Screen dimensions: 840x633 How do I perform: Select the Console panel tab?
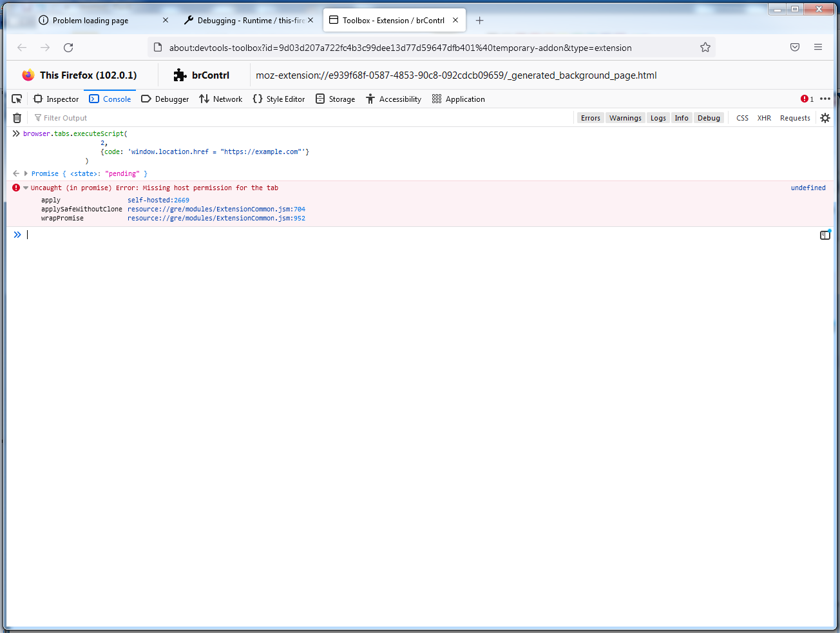point(110,99)
